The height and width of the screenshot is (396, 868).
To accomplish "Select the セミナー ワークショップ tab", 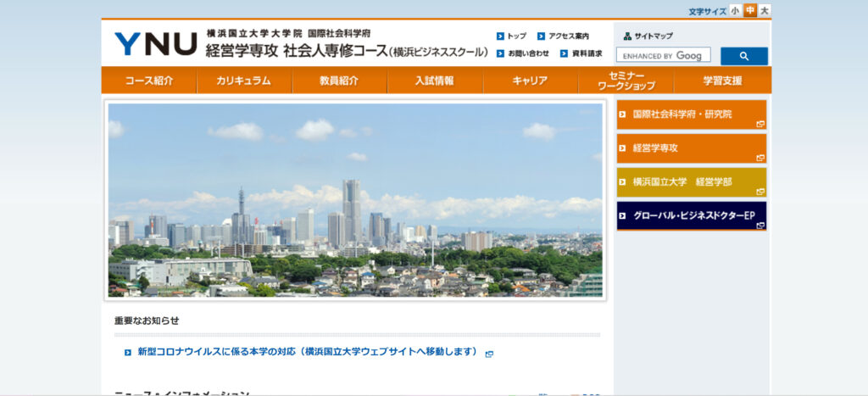I will tap(626, 81).
